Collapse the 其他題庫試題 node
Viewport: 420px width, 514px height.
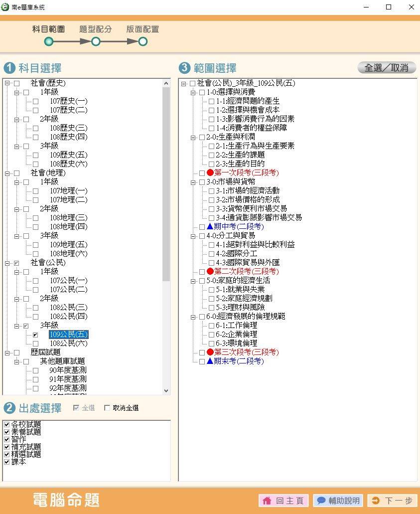coord(17,361)
